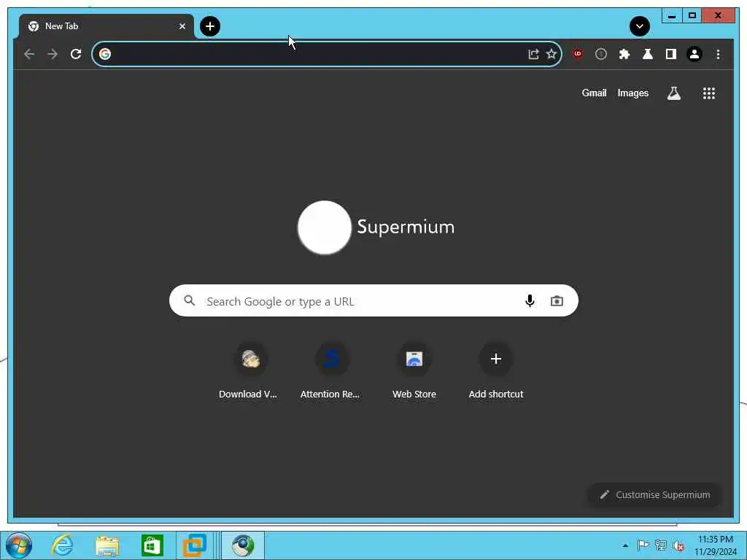Open Gmail link
The height and width of the screenshot is (560, 747).
594,93
